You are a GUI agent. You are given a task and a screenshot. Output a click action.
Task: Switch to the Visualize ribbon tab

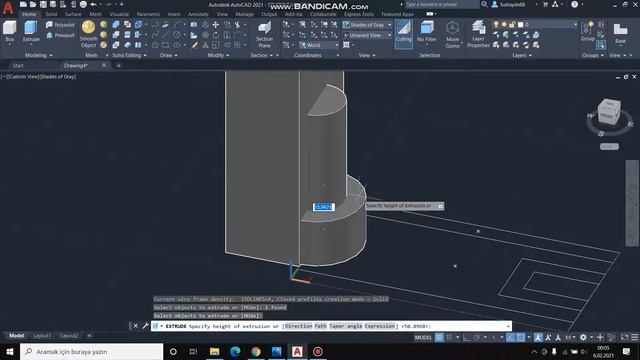pyautogui.click(x=120, y=14)
